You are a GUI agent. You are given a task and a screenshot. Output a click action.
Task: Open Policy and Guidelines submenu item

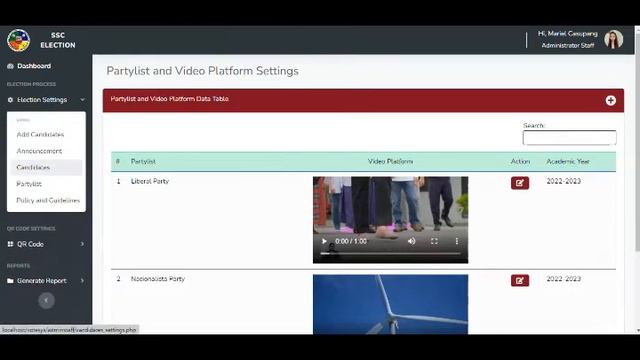48,200
